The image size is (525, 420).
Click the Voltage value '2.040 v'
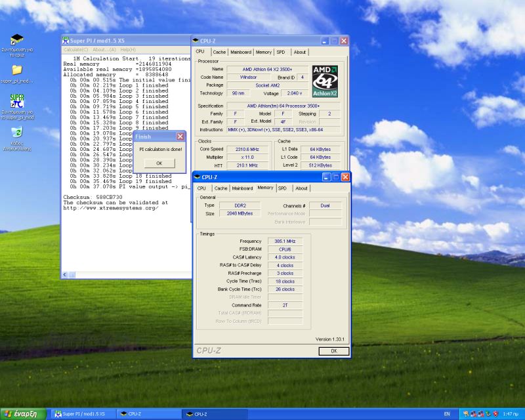294,93
